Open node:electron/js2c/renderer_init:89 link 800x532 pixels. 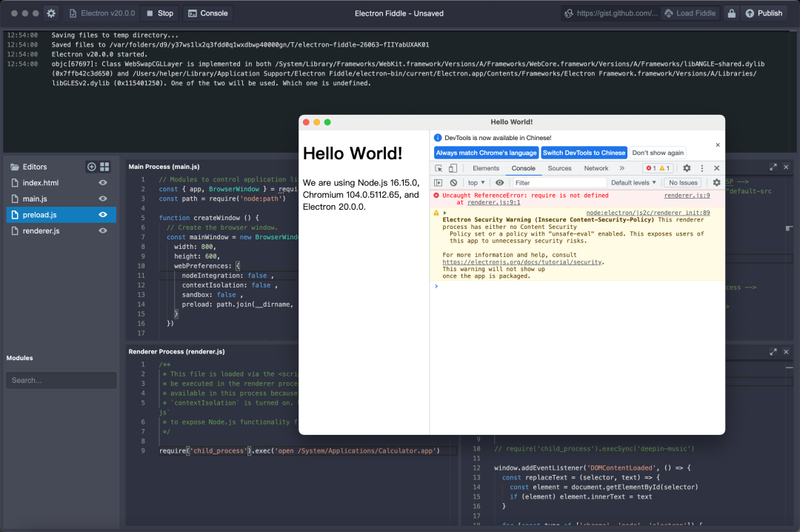point(648,213)
